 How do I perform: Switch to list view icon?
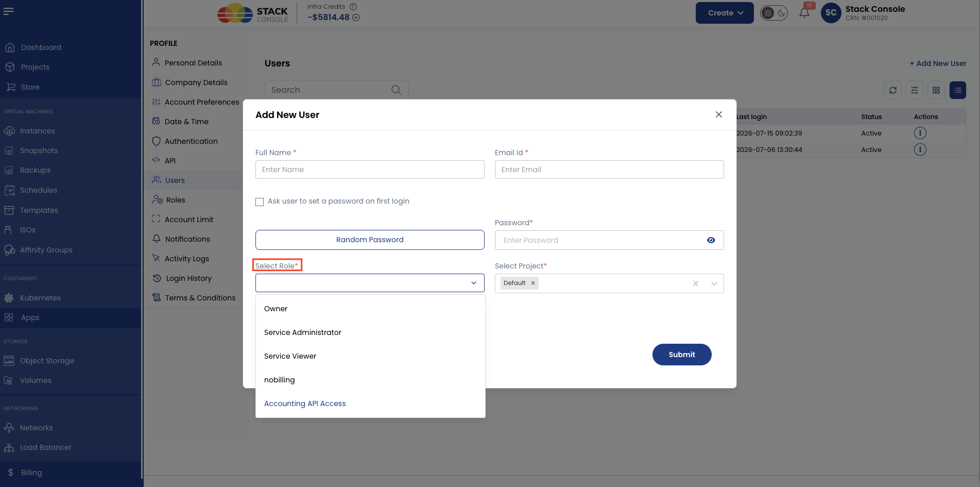click(958, 90)
